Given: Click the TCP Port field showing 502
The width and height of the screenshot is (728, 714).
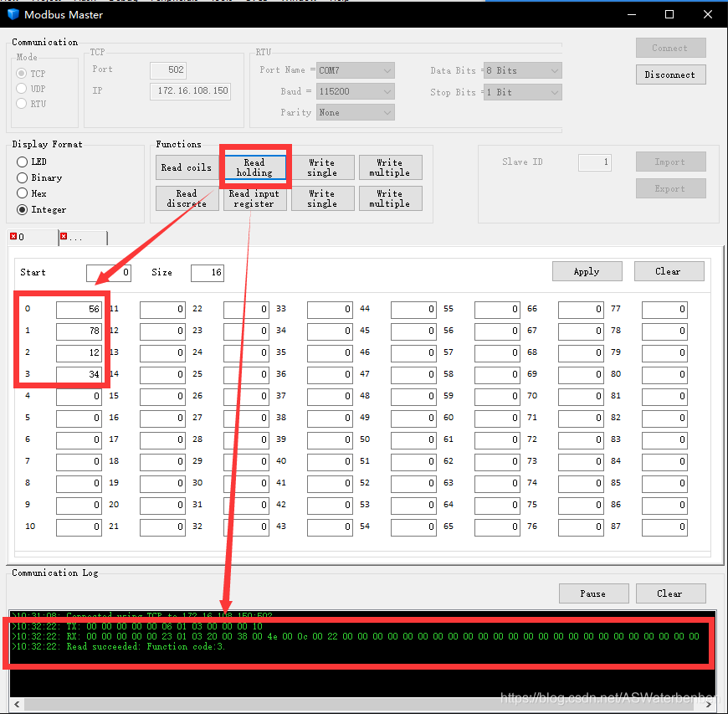Looking at the screenshot, I should click(168, 70).
